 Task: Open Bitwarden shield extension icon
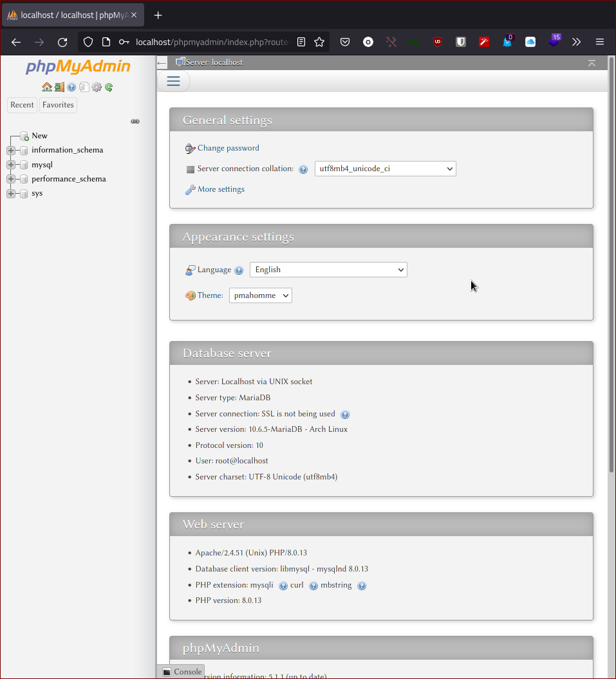click(x=461, y=42)
